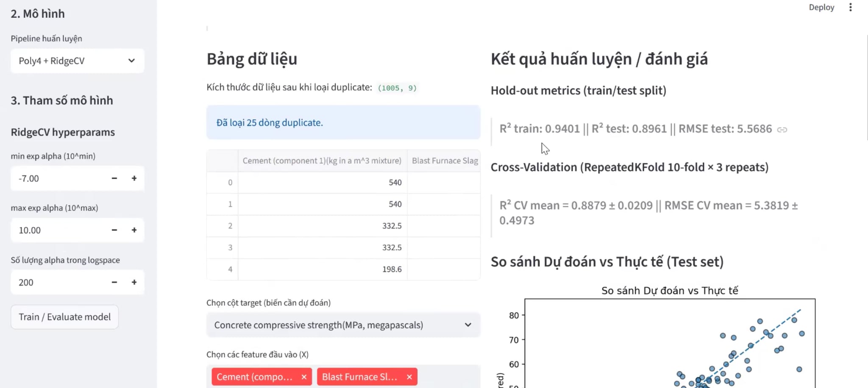Select row 2 cell with value 332.5
Screen dimensions: 868x388
[322, 226]
